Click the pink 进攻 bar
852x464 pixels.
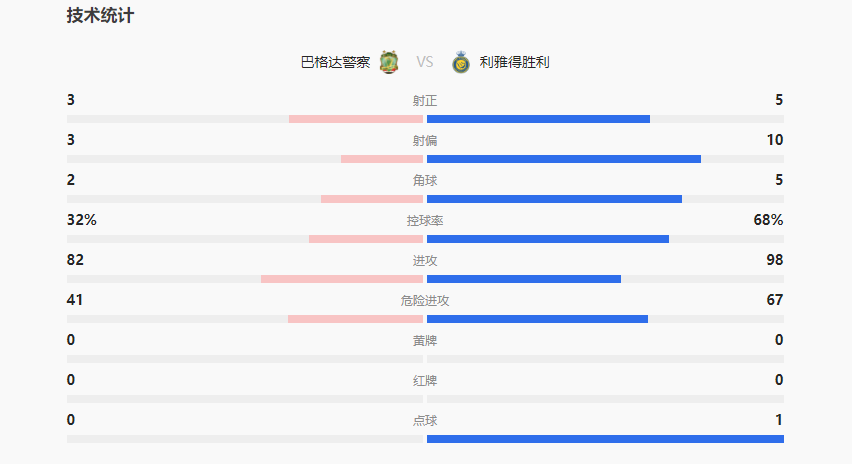pyautogui.click(x=342, y=279)
